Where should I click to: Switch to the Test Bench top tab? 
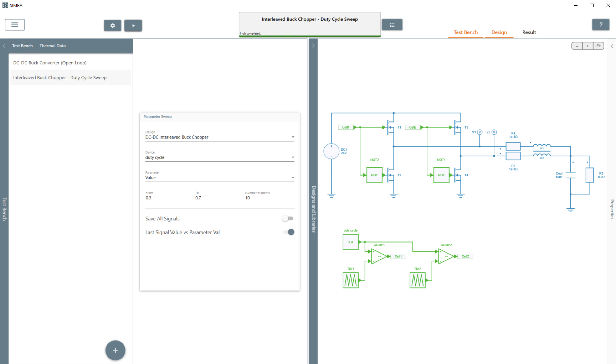(466, 32)
